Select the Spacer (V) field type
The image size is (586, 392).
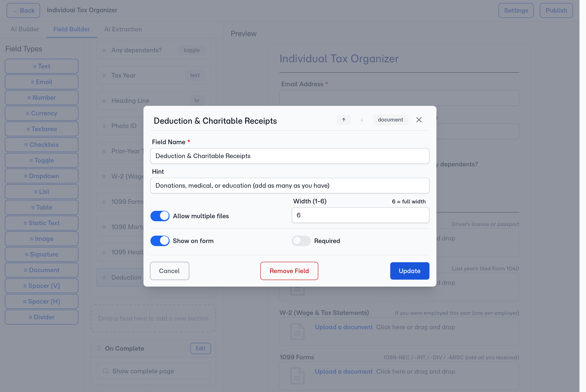42,286
